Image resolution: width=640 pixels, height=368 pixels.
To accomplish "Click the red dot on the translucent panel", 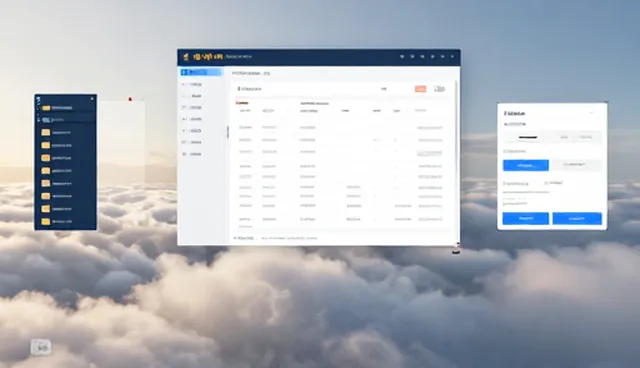I will [130, 99].
